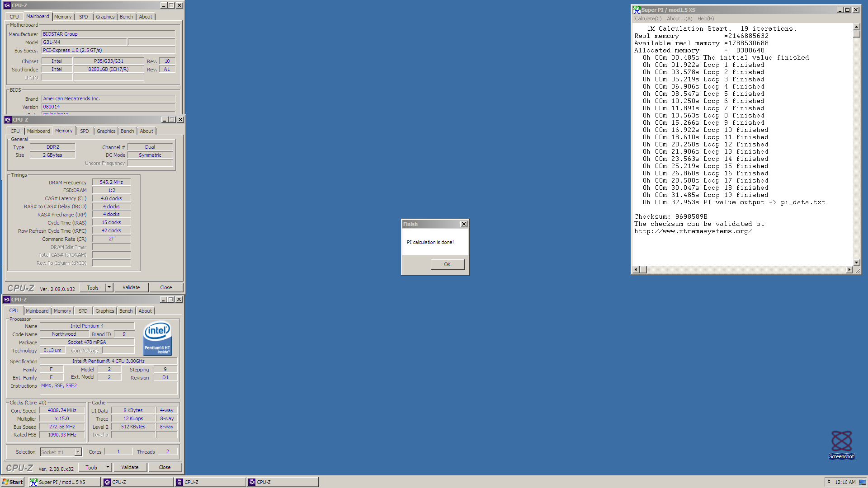Open Tools dropdown arrow in the Memory window
The width and height of the screenshot is (868, 488).
click(x=109, y=287)
